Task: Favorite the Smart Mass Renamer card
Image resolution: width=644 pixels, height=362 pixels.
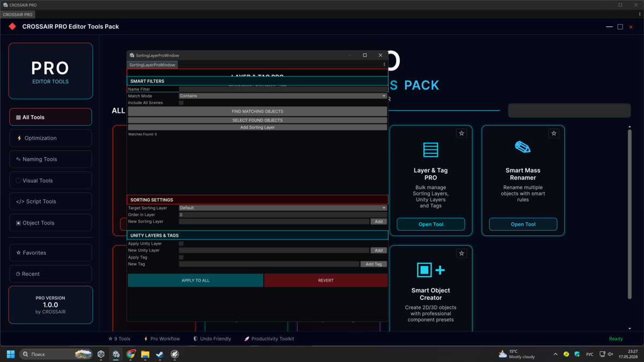Action: point(554,133)
